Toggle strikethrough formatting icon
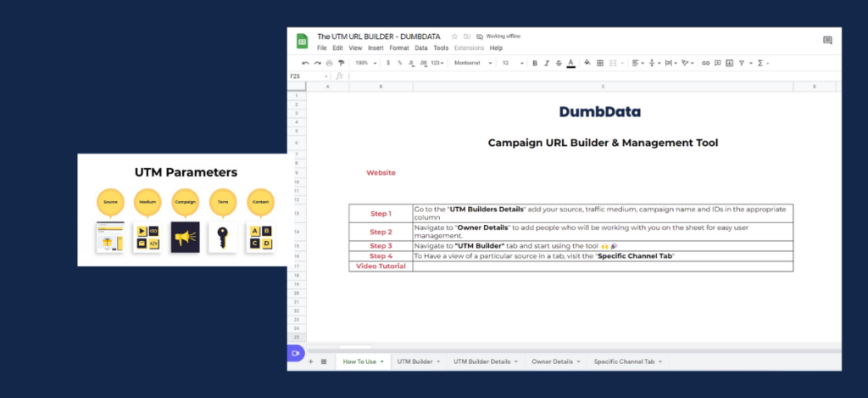The height and width of the screenshot is (398, 868). pyautogui.click(x=559, y=63)
